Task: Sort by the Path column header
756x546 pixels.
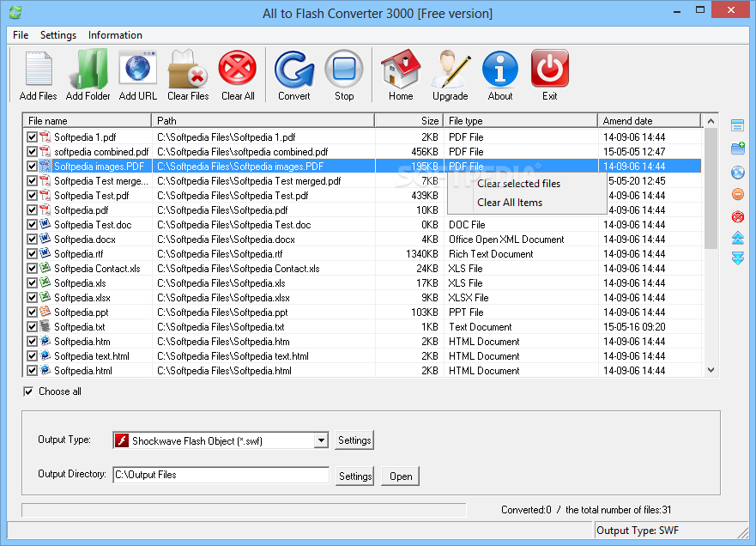Action: (263, 120)
